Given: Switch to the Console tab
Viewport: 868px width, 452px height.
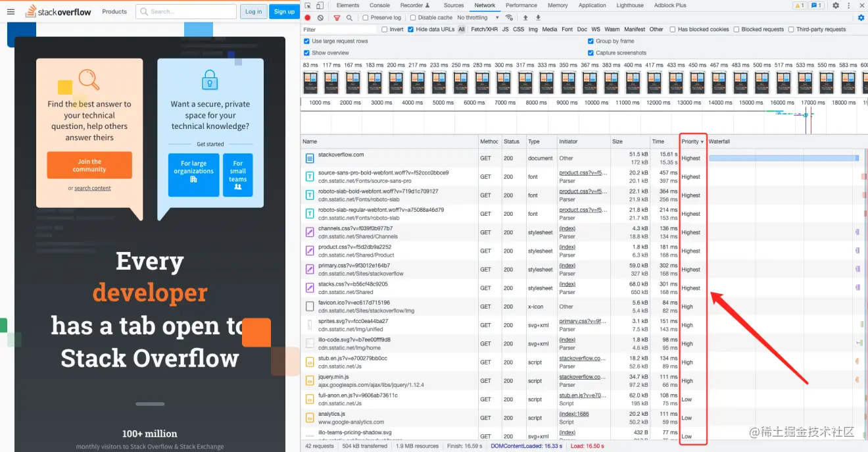Looking at the screenshot, I should tap(379, 5).
